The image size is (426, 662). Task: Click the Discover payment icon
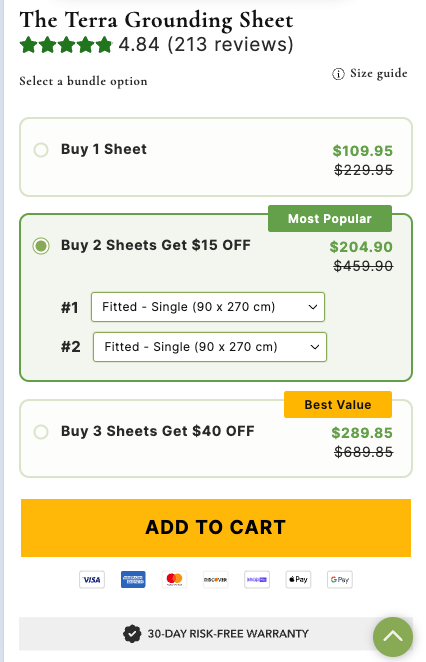tap(216, 579)
